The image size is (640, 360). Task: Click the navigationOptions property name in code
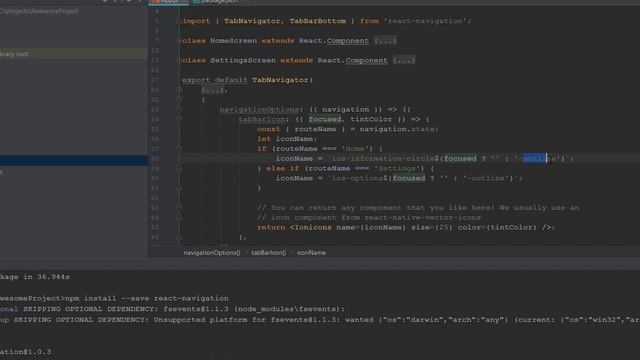pyautogui.click(x=259, y=109)
